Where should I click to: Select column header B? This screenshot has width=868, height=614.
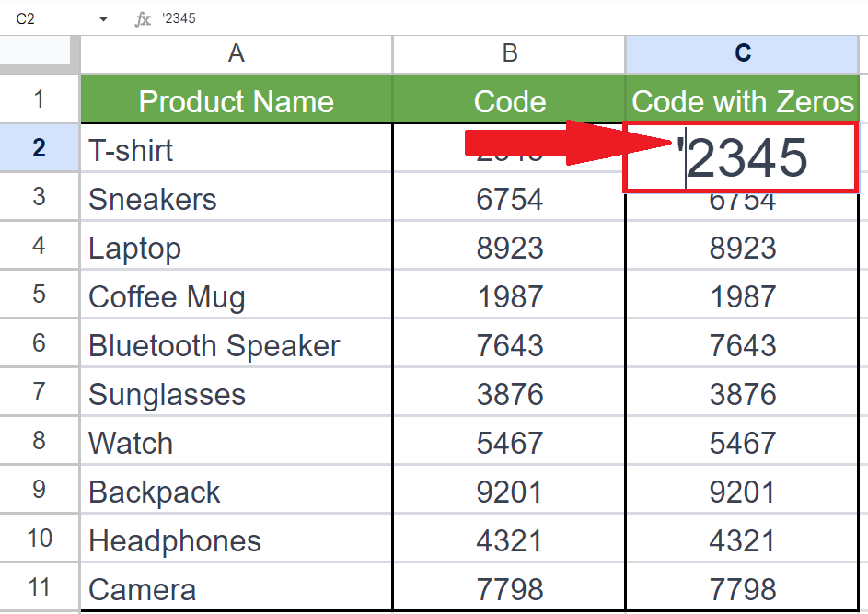(509, 55)
